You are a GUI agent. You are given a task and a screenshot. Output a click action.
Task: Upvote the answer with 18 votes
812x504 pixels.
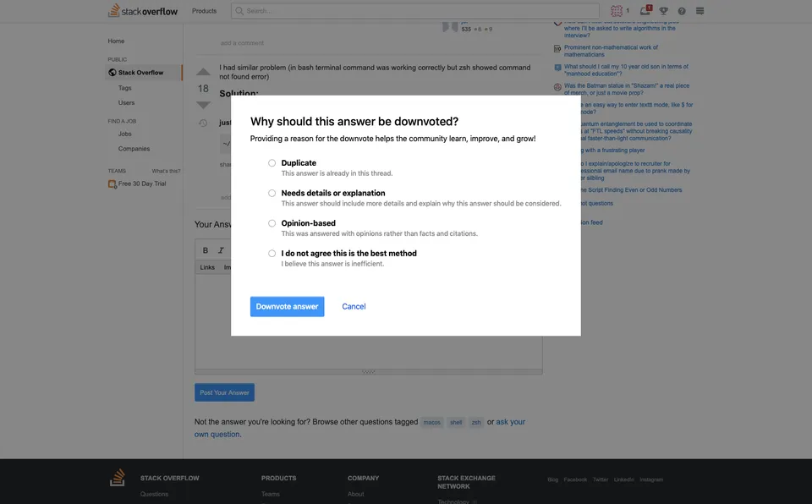tap(203, 72)
